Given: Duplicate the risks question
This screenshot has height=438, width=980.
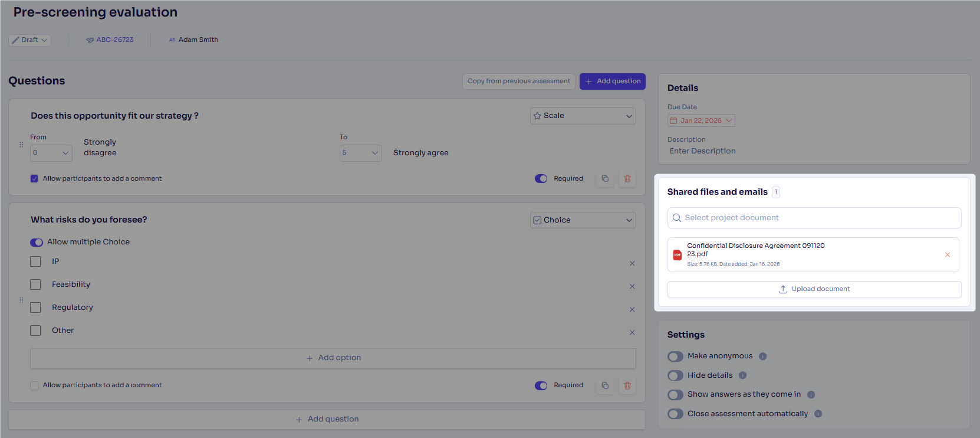Looking at the screenshot, I should tap(605, 385).
